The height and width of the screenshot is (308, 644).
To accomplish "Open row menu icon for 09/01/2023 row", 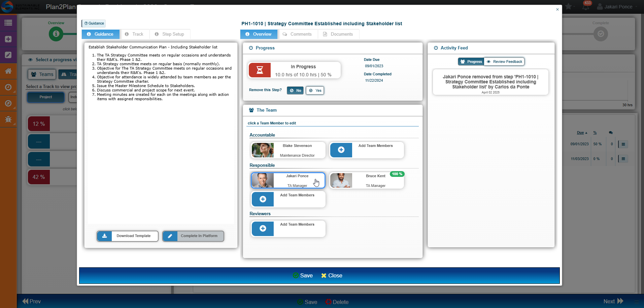I will click(623, 144).
